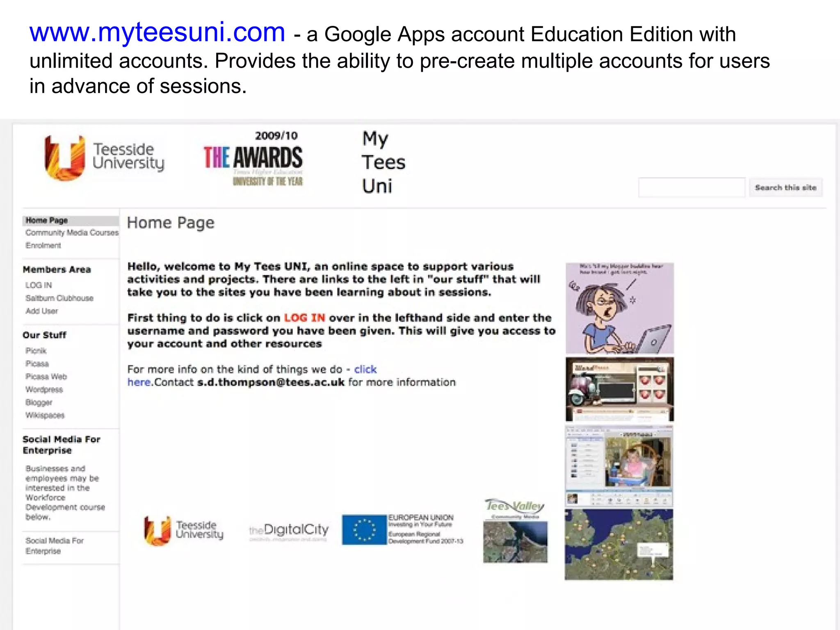Click the Members Area section heading
Viewport: 840px width, 630px height.
pos(57,269)
